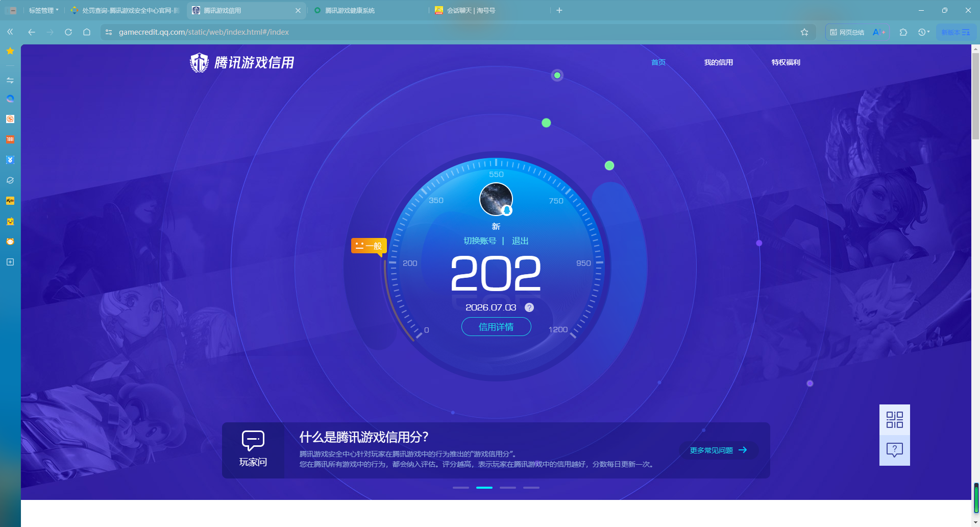The image size is (980, 527).
Task: Click the user avatar picture
Action: (x=496, y=199)
